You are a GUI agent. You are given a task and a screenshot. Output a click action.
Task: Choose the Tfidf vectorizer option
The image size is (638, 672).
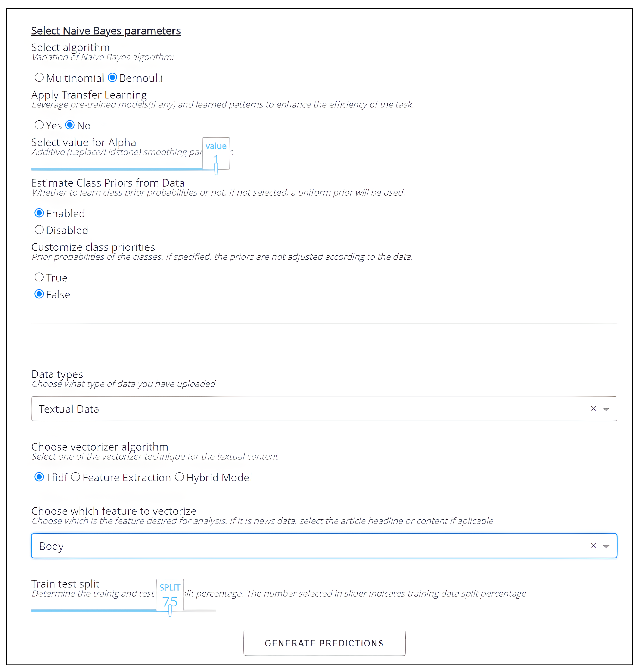click(x=39, y=477)
